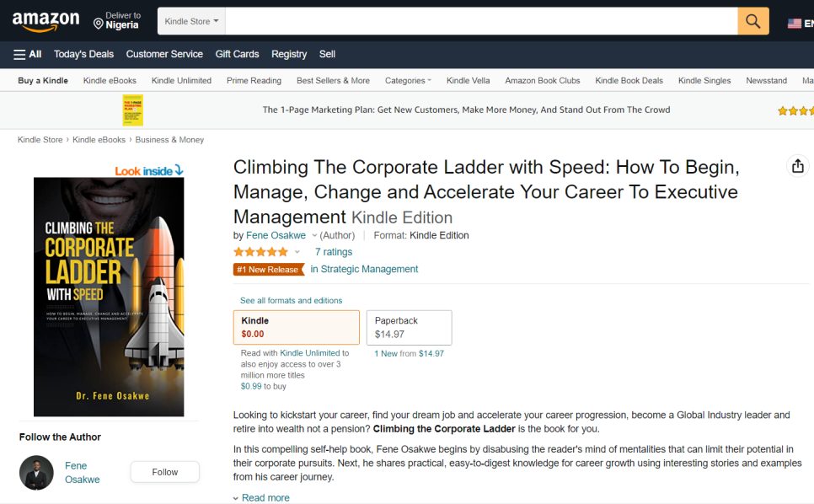
Task: Click the five-star rating icons
Action: tap(260, 252)
